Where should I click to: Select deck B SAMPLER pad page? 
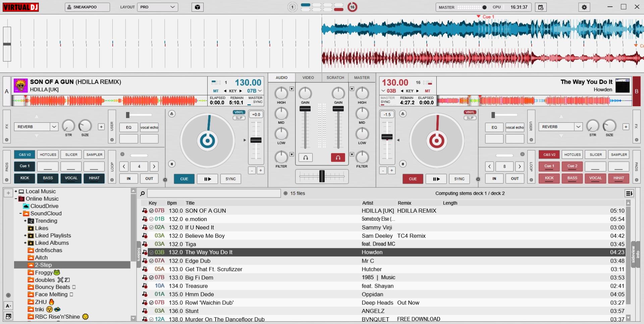619,155
